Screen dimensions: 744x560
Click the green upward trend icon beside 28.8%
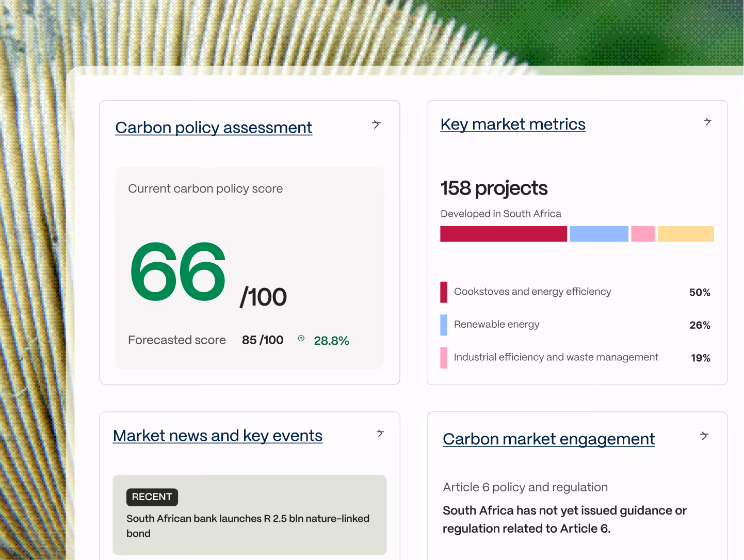tap(301, 339)
